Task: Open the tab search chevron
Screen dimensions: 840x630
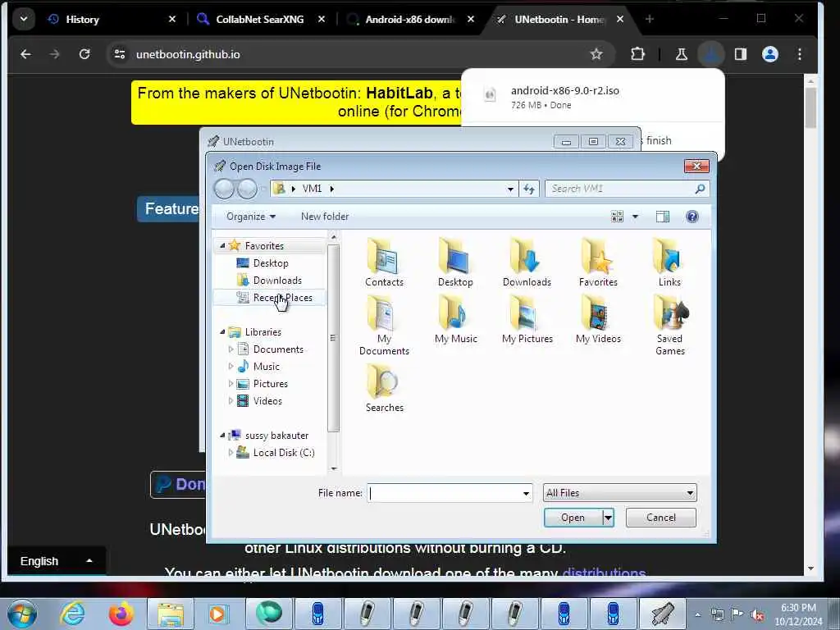Action: coord(23,20)
